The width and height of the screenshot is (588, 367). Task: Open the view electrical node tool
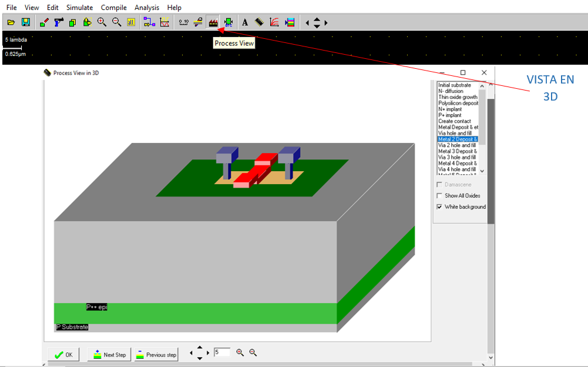149,22
